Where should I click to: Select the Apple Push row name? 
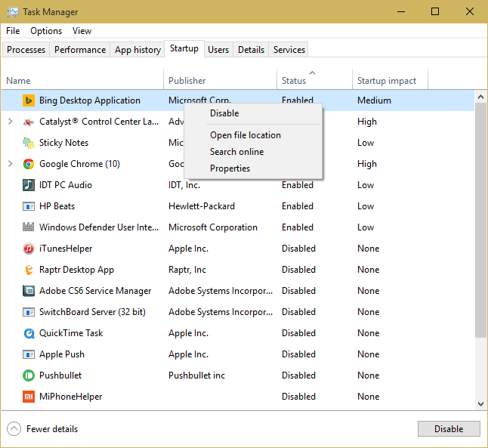tap(62, 354)
